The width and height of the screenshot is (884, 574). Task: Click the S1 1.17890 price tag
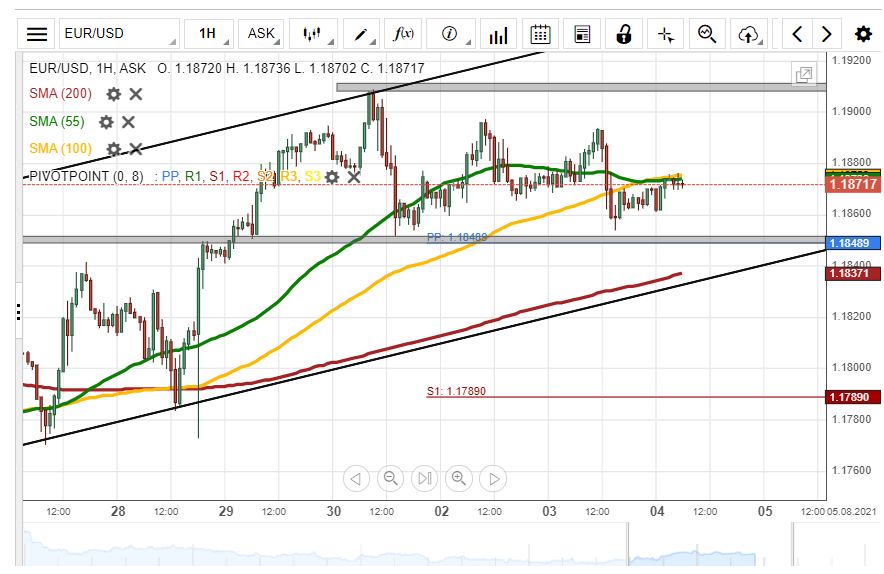(x=853, y=397)
